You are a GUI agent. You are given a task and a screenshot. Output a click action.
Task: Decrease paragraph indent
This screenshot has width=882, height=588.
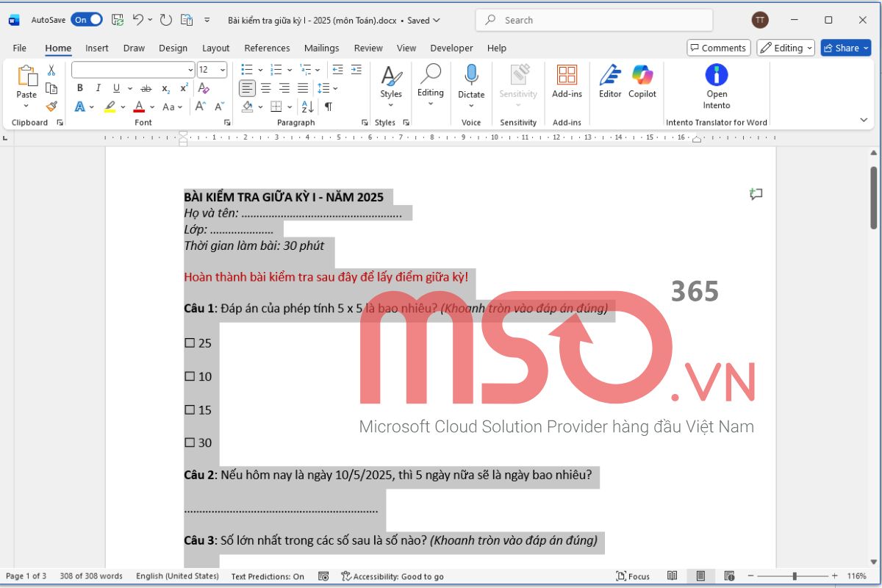(x=337, y=70)
